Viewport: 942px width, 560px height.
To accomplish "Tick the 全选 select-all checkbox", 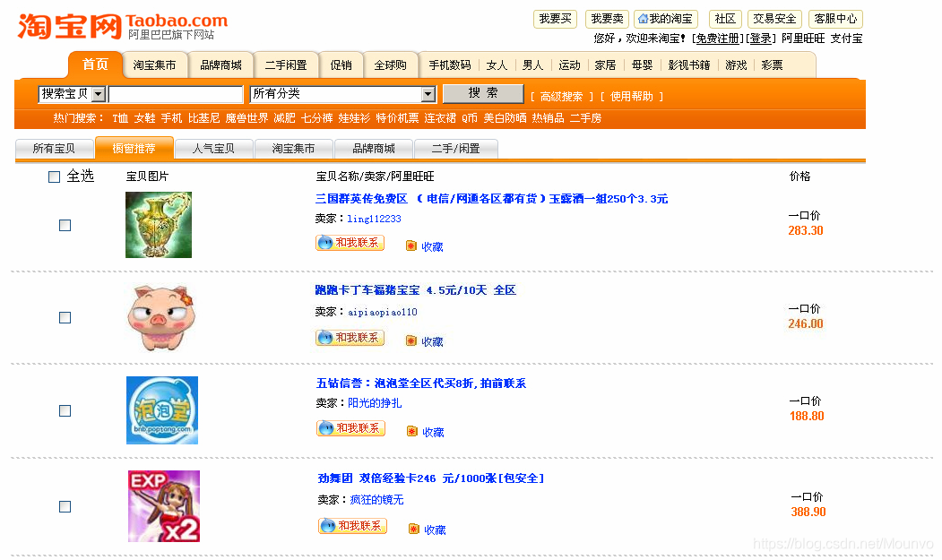I will coord(54,177).
